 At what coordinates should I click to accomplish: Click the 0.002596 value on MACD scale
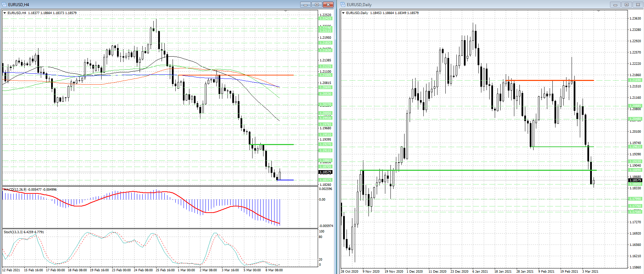[326, 189]
